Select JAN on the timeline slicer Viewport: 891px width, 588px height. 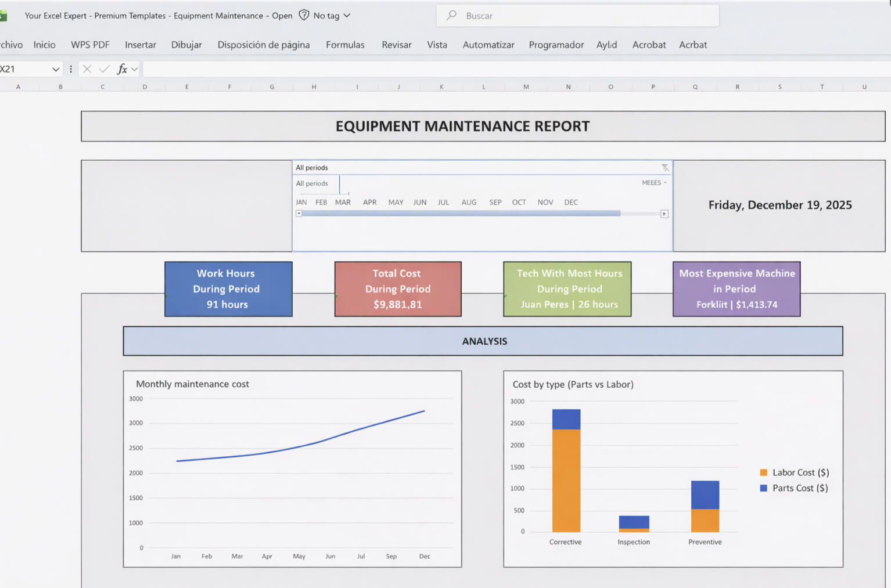click(x=301, y=202)
